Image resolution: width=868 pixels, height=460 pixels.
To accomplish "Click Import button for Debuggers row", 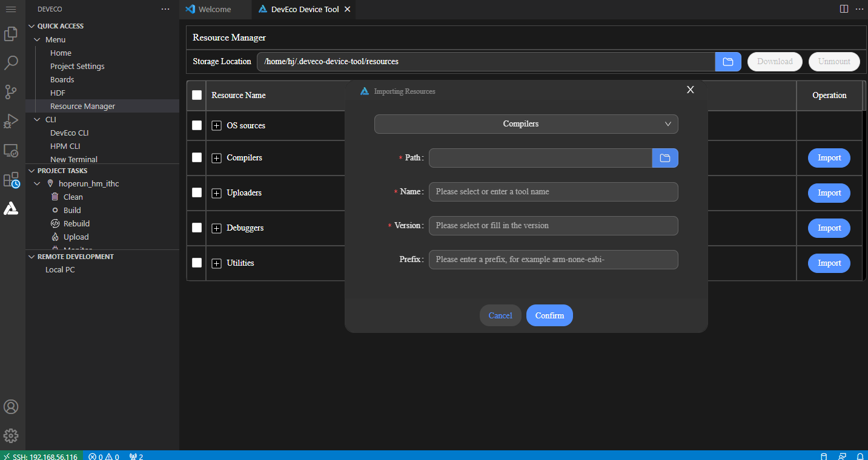I will tap(829, 228).
